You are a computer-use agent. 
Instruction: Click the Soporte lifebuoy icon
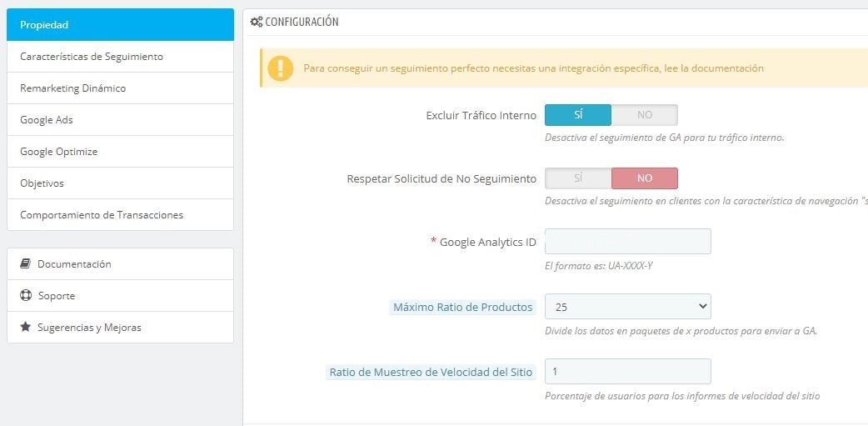point(26,296)
